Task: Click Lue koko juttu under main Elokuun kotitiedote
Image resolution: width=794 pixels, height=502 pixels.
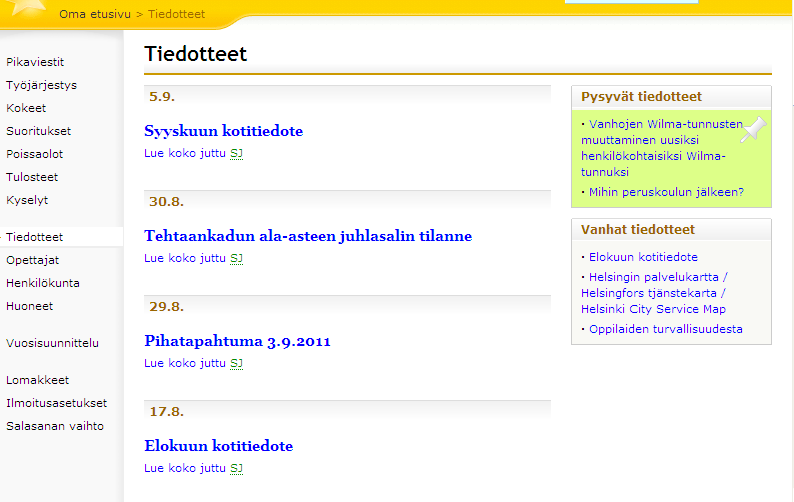Action: click(185, 468)
